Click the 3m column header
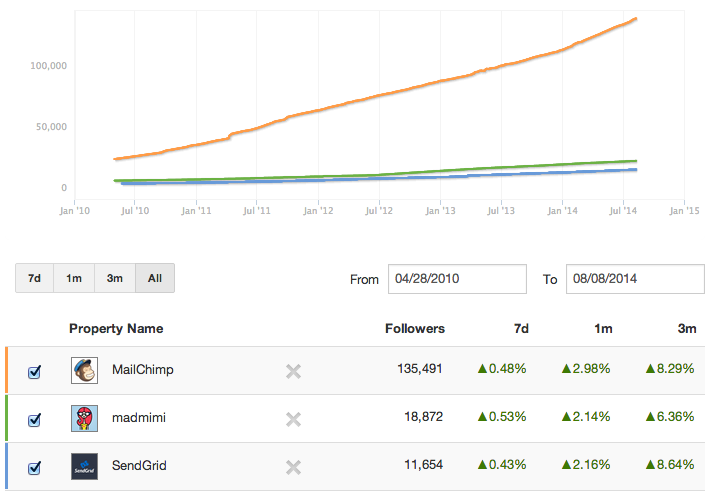Screen dimensions: 714x498 coord(687,329)
